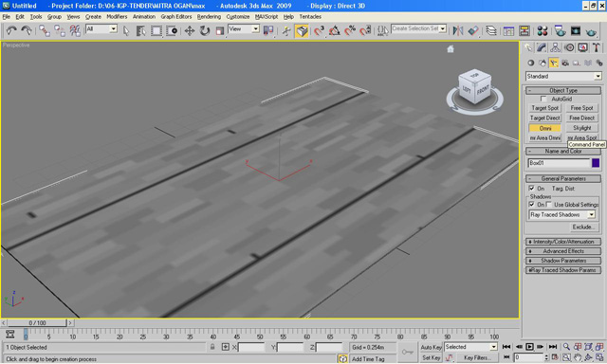Screen dimensions: 607x364
Task: Click the Mirror tool icon
Action: tap(458, 31)
